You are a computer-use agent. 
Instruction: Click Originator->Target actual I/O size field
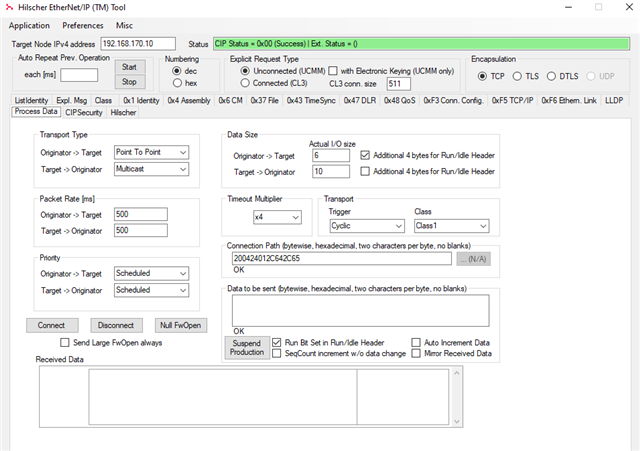coord(331,156)
